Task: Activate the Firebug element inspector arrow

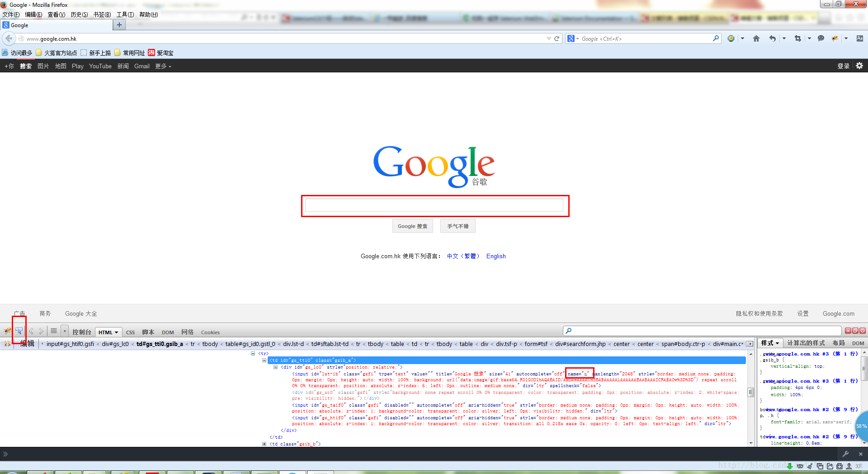Action: (x=19, y=331)
